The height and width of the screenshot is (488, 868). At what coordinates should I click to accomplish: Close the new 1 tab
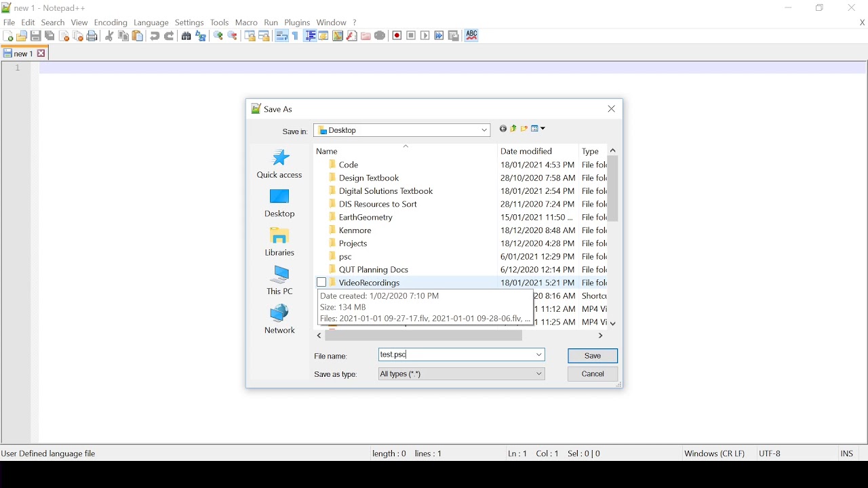coord(42,54)
